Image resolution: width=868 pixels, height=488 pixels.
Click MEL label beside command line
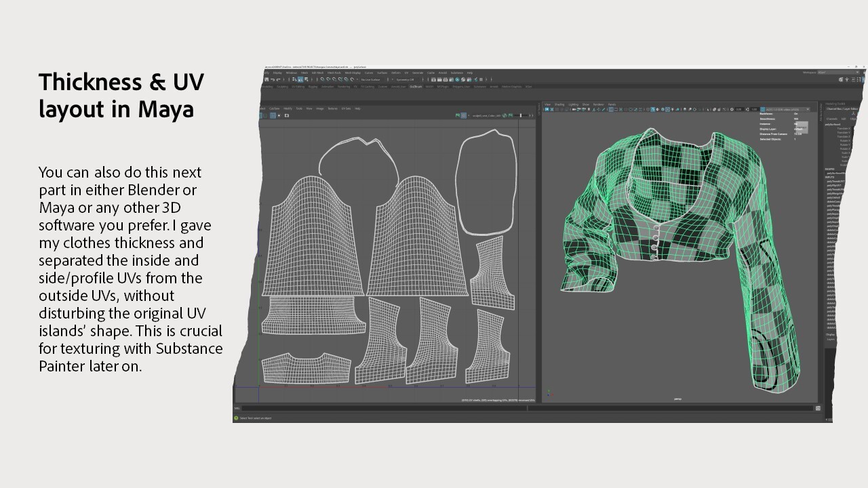click(237, 408)
